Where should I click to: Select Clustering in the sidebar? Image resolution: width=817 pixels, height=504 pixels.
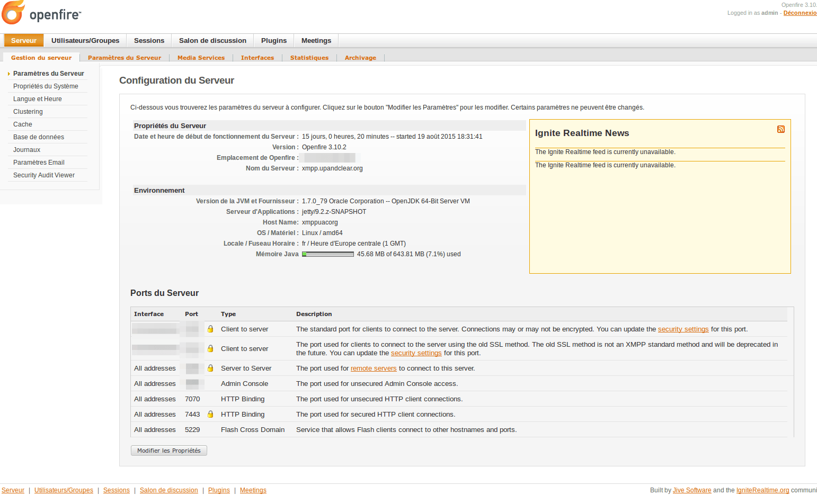pyautogui.click(x=28, y=112)
